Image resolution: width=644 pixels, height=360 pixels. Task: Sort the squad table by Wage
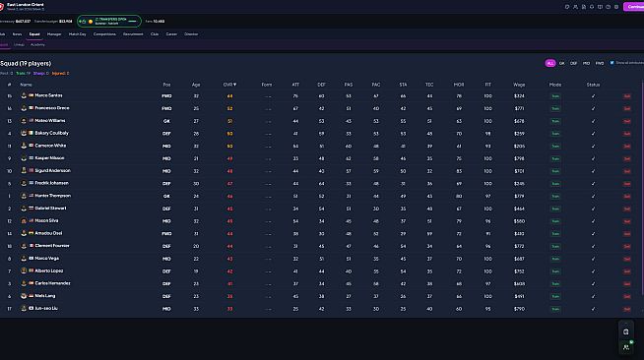pyautogui.click(x=519, y=85)
